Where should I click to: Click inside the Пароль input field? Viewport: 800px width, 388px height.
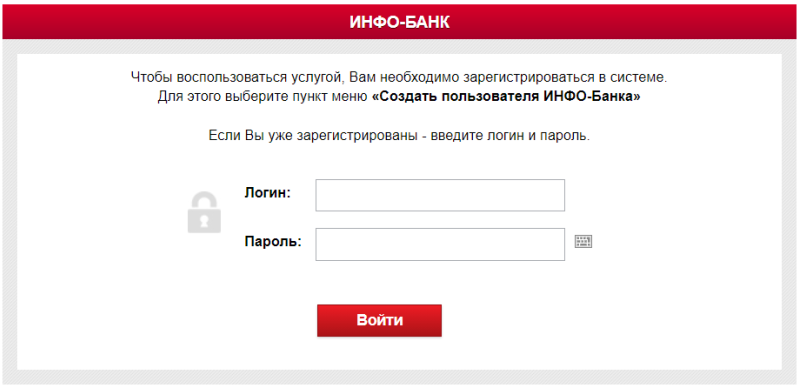click(440, 245)
